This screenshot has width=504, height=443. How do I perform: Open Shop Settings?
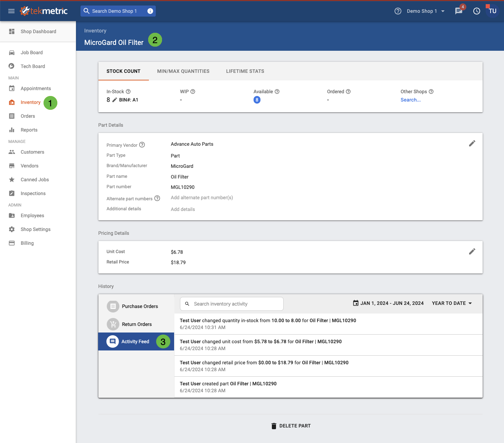tap(38, 229)
